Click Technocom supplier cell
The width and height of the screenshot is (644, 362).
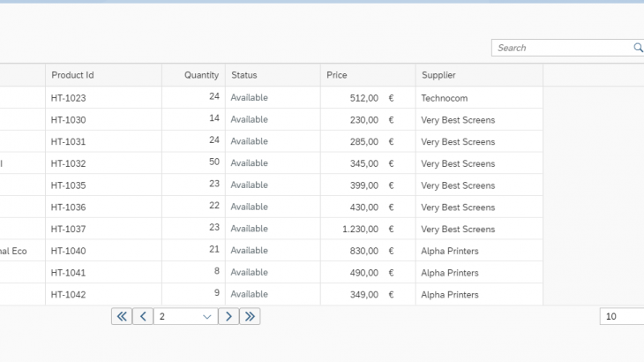coord(445,97)
